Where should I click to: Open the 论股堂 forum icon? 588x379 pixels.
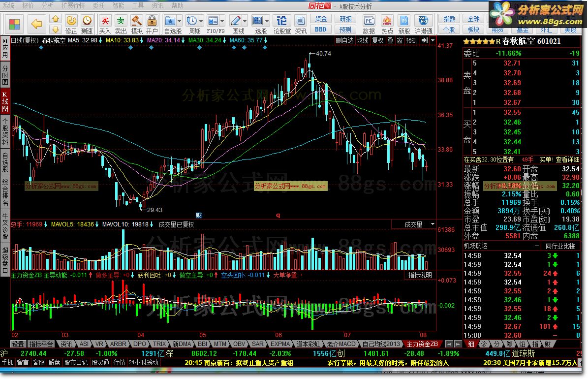[x=282, y=25]
